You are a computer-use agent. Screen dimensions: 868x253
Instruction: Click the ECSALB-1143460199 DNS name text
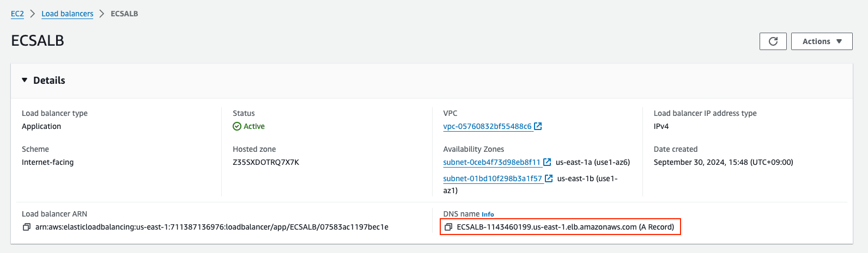[x=566, y=227]
